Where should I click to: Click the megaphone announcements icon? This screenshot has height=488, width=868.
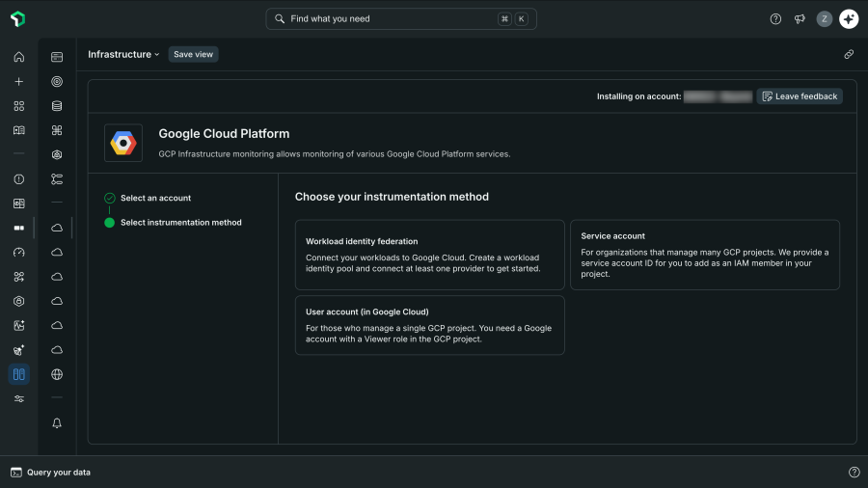pos(800,19)
